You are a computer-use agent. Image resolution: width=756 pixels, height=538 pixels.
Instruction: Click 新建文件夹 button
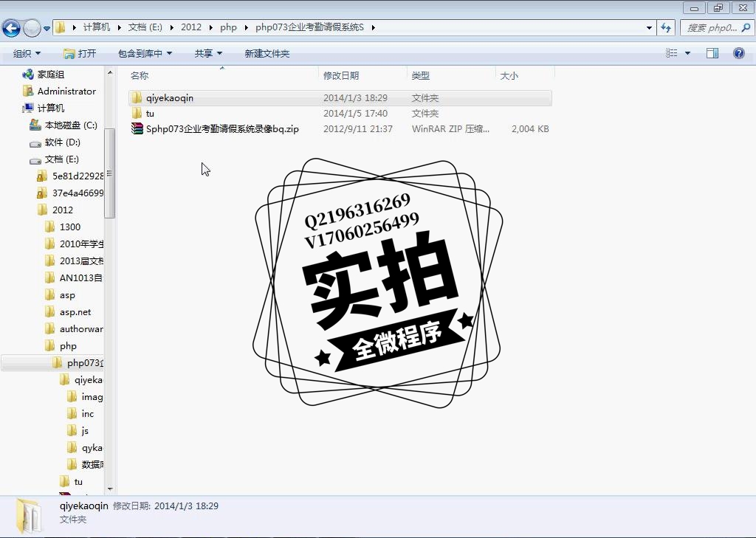(267, 54)
